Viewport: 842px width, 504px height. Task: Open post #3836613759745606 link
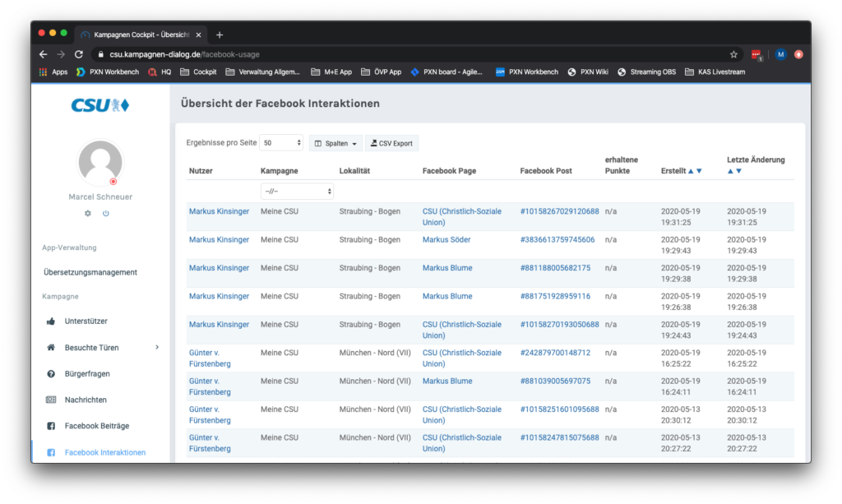557,240
